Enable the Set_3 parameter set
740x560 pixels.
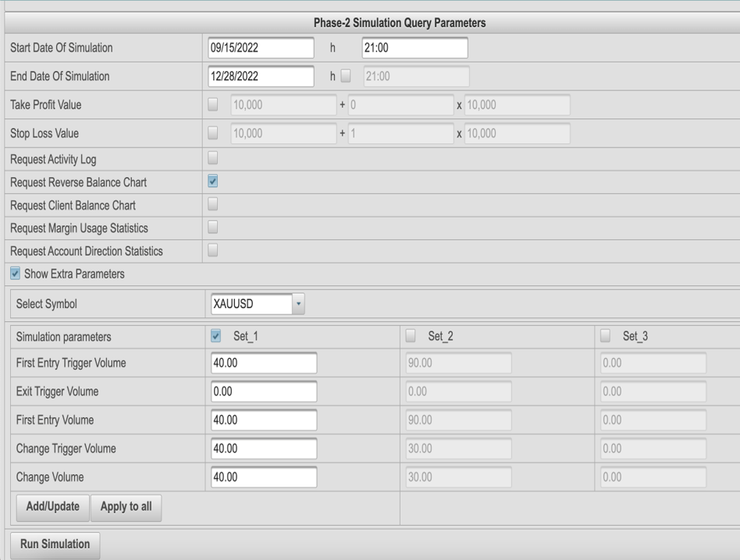tap(606, 336)
